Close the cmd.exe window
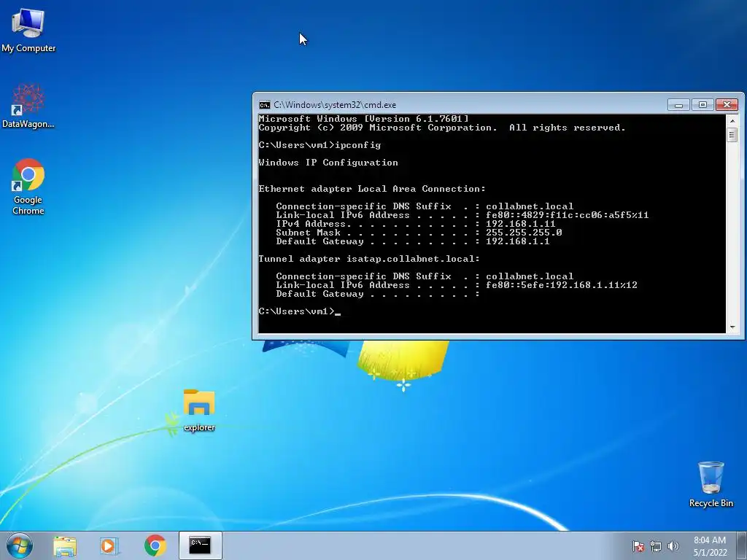 727,105
